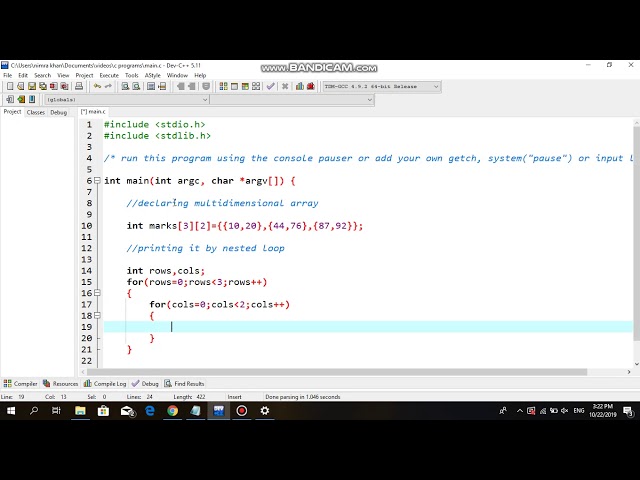
Task: Open the Edit menu
Action: coord(23,75)
